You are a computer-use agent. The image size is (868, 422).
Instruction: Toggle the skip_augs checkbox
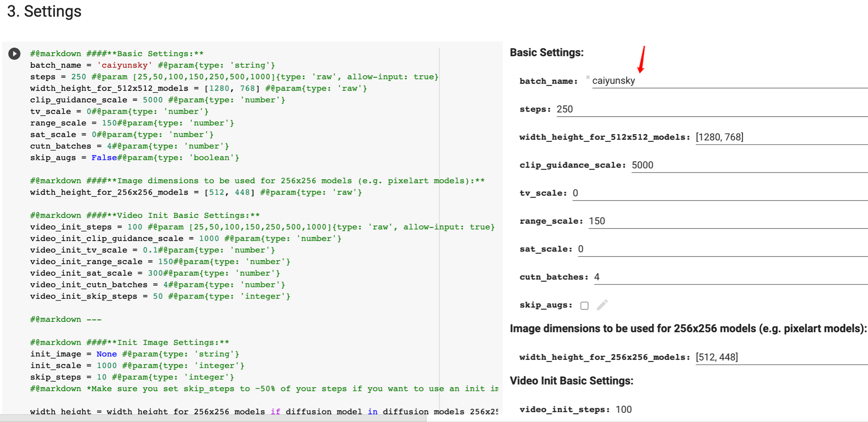click(584, 305)
